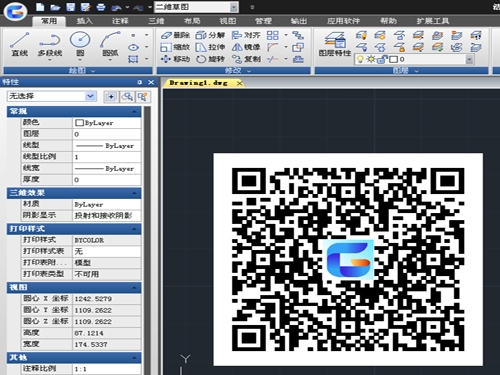Viewport: 500px width, 375px height.
Task: Select the 圆 circle tool
Action: [x=80, y=45]
